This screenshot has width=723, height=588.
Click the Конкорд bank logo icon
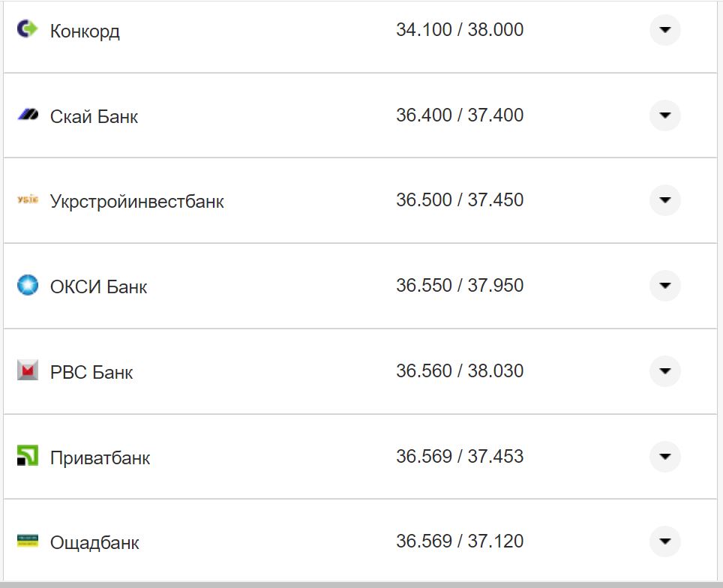coord(27,29)
